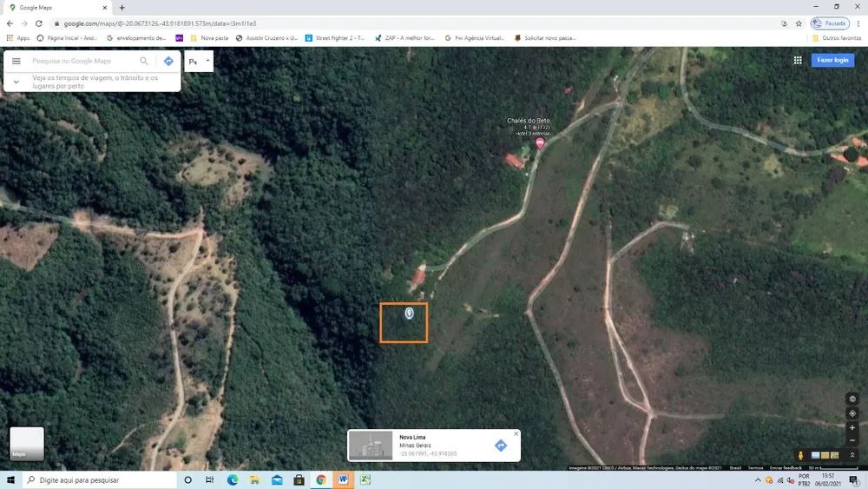This screenshot has width=868, height=489.
Task: Open the Apps bookmarks shortcut
Action: (x=17, y=37)
